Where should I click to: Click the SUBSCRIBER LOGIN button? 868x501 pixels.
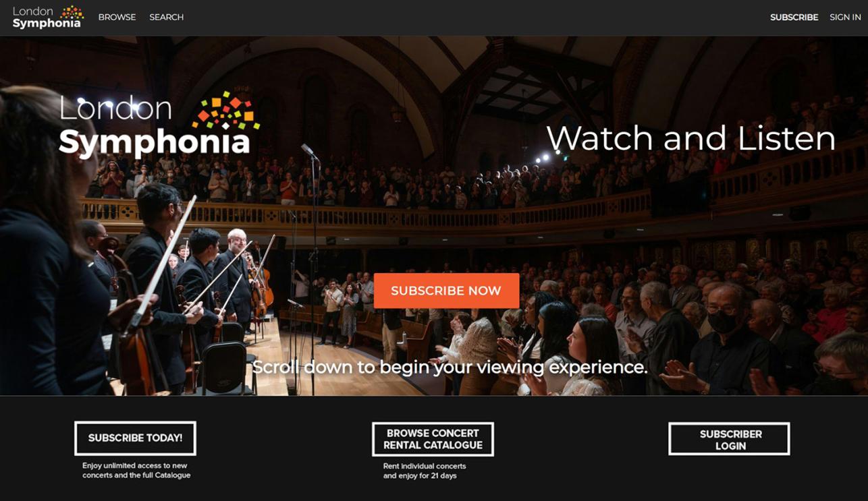click(729, 439)
